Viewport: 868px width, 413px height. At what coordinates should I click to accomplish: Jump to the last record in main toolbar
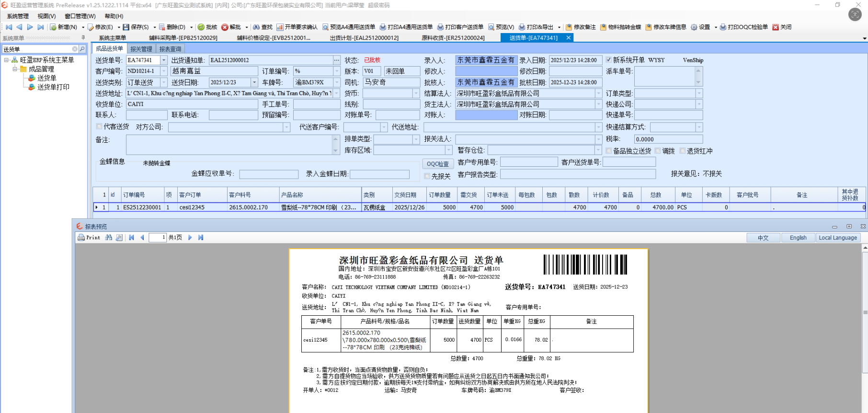pyautogui.click(x=41, y=27)
